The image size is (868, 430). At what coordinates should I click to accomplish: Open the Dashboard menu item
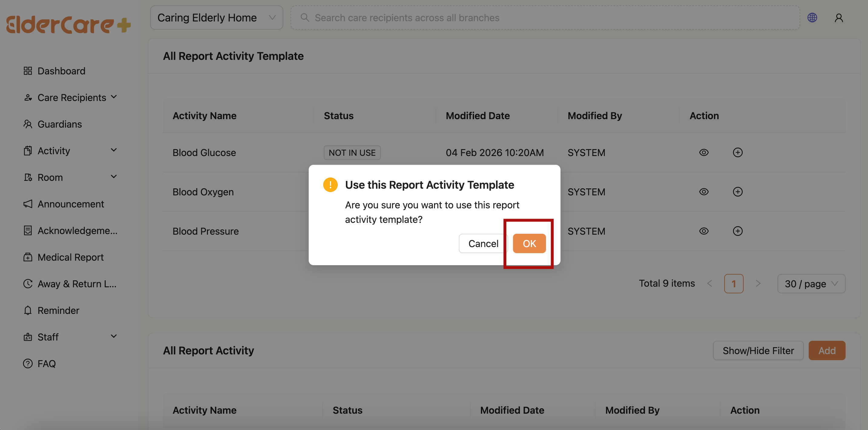(61, 71)
